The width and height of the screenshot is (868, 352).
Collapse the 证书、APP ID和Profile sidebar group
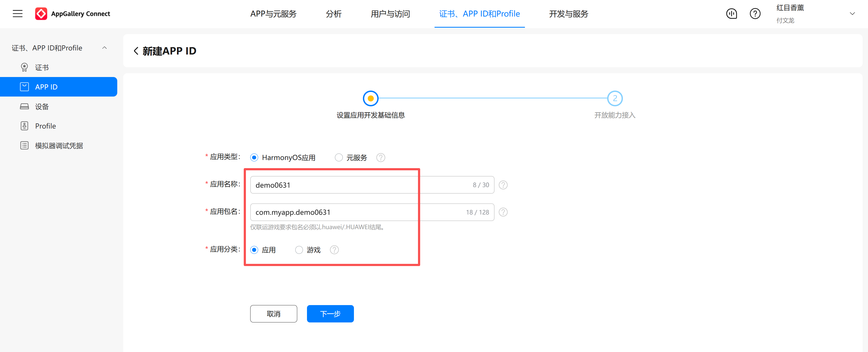click(x=104, y=48)
